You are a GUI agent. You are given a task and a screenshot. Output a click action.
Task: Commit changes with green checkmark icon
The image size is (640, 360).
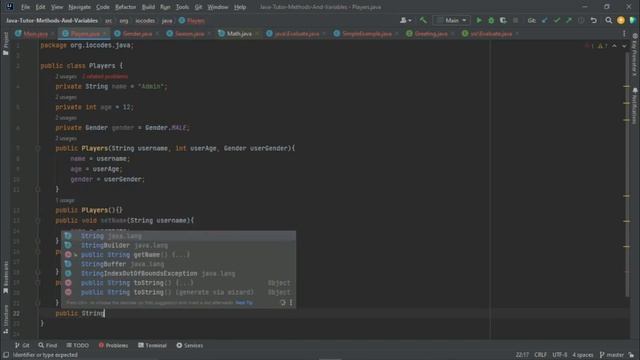tap(557, 20)
